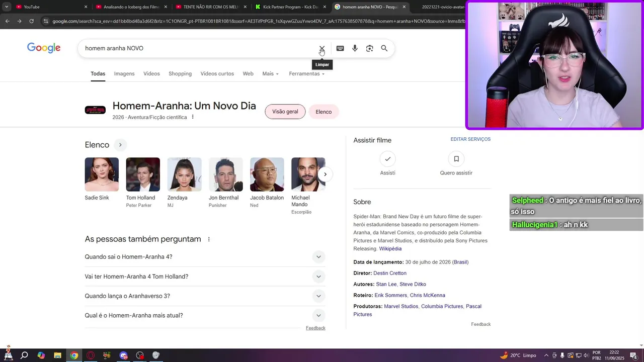The image size is (644, 362).
Task: Open Jon Bernthal cast photo
Action: [225, 174]
